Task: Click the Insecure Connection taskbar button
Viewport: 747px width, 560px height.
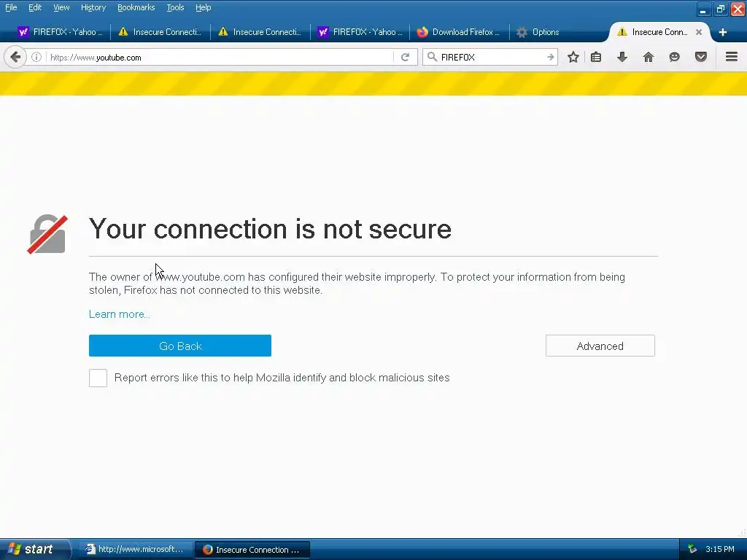Action: tap(252, 550)
